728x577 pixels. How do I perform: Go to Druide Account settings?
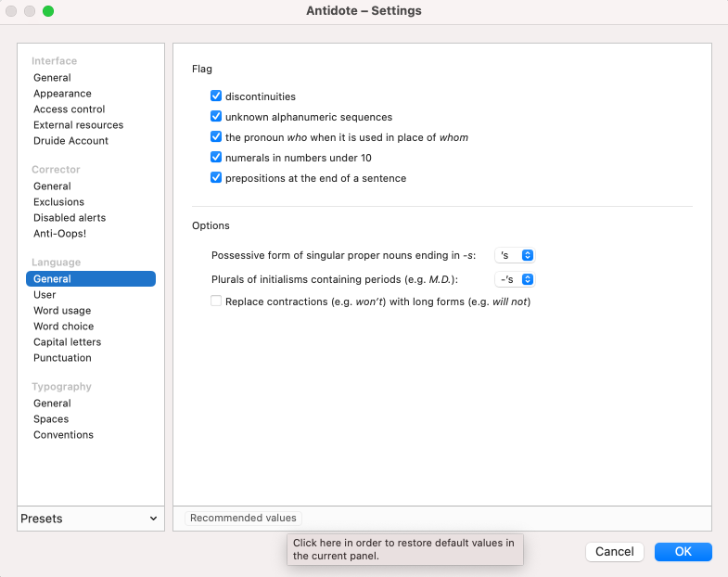(70, 141)
